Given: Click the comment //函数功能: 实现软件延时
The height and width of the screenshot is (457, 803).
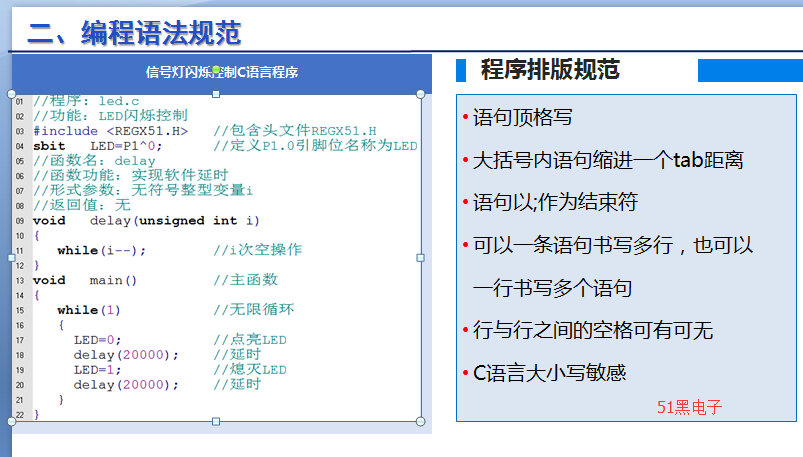Looking at the screenshot, I should (x=131, y=176).
